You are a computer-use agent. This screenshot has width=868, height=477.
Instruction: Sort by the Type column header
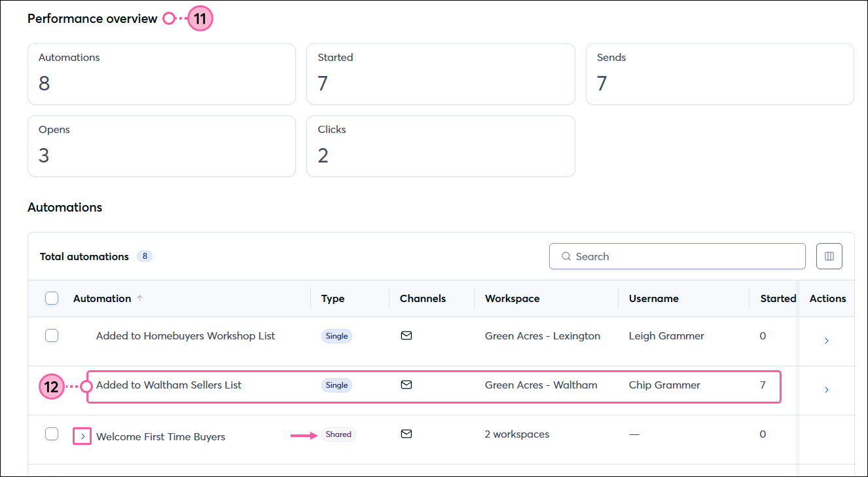(333, 298)
